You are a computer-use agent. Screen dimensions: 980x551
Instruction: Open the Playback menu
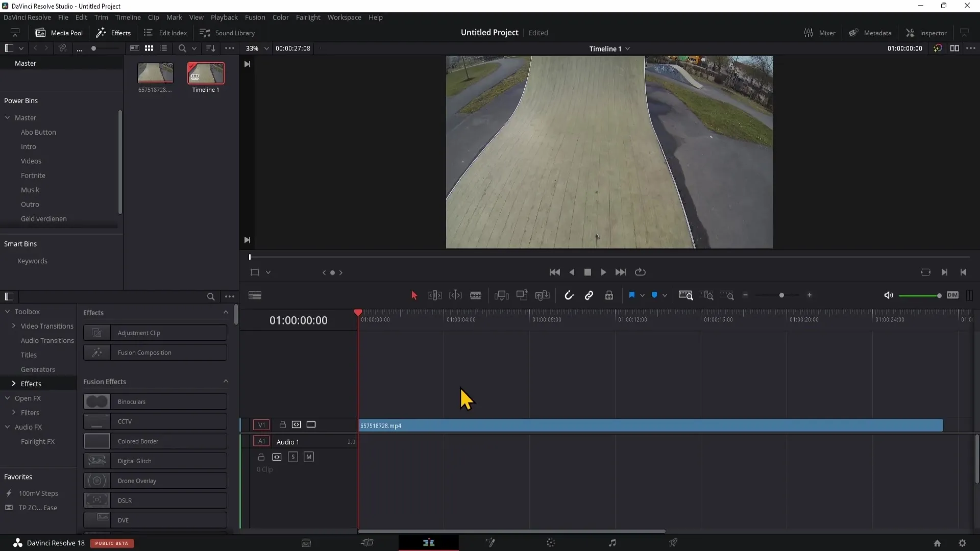tap(224, 17)
